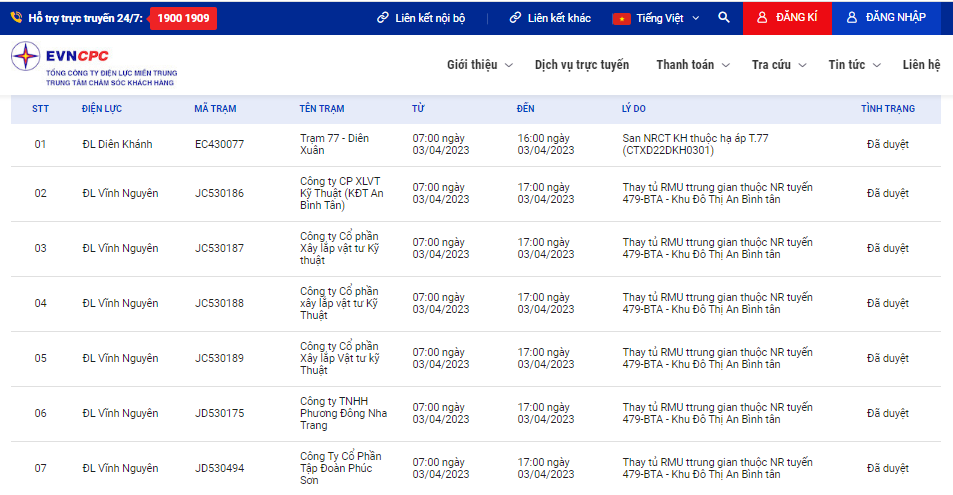Click the search magnifier icon
The width and height of the screenshot is (953, 495).
click(x=724, y=18)
